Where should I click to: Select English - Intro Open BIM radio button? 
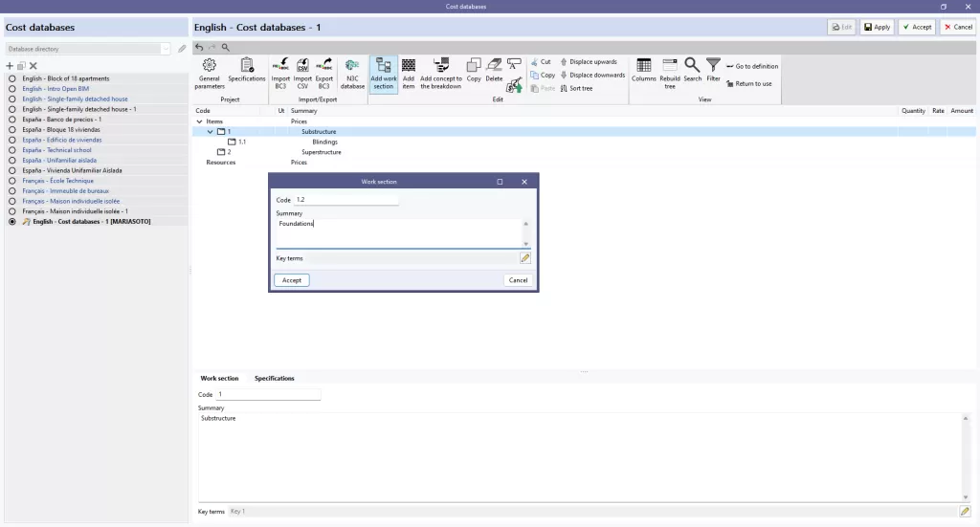click(11, 89)
